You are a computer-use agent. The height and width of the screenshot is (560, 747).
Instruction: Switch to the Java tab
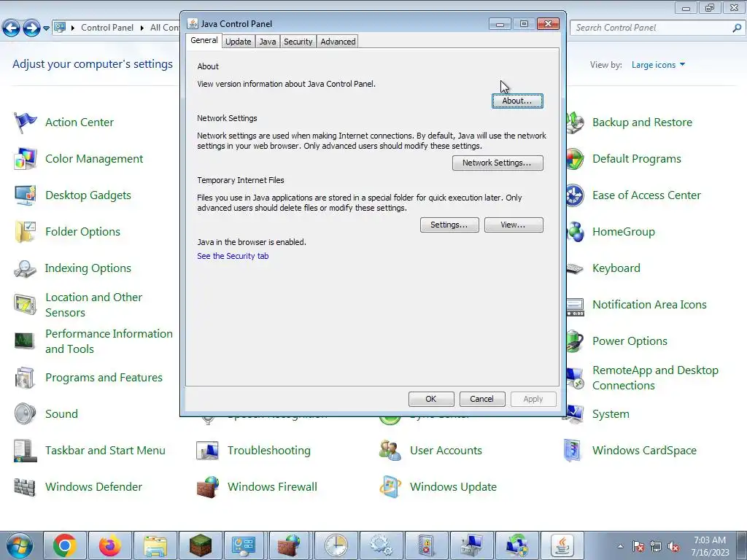click(x=267, y=42)
